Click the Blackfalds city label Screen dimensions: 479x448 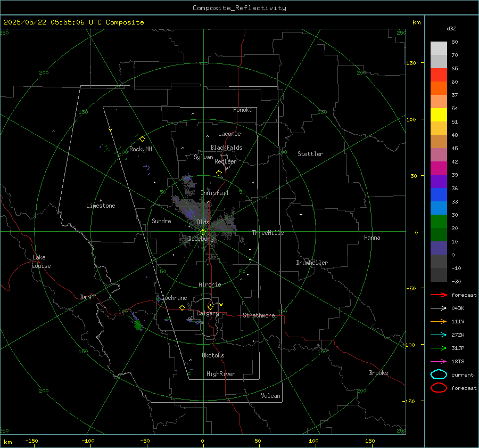coord(226,148)
